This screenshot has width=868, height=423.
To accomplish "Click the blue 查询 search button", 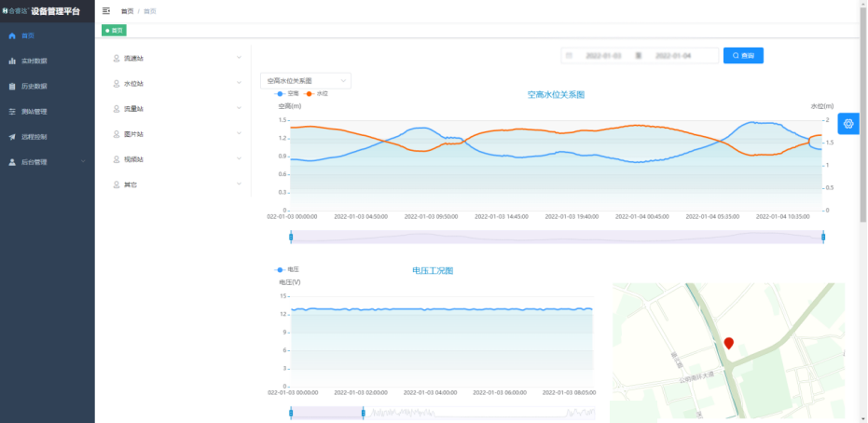I will tap(743, 56).
